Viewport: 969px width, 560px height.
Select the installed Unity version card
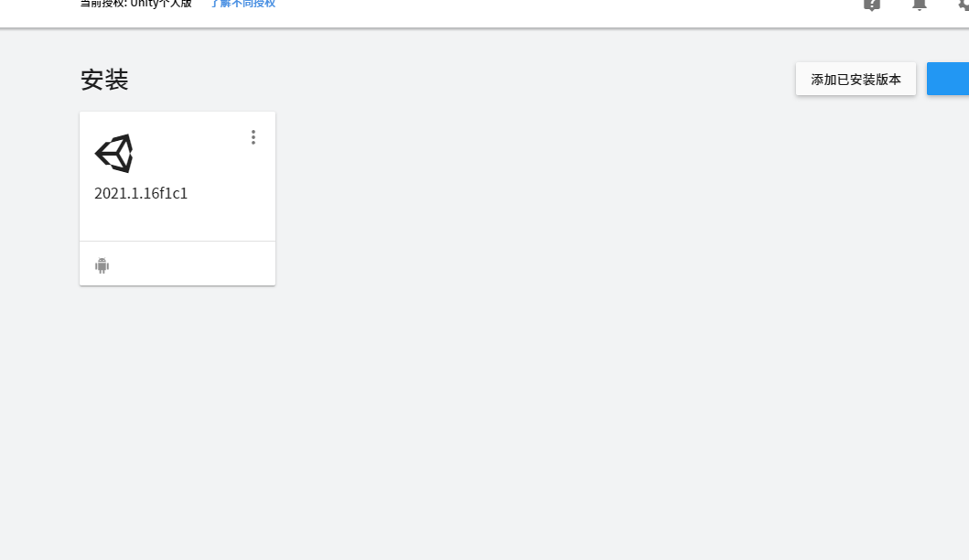click(178, 199)
